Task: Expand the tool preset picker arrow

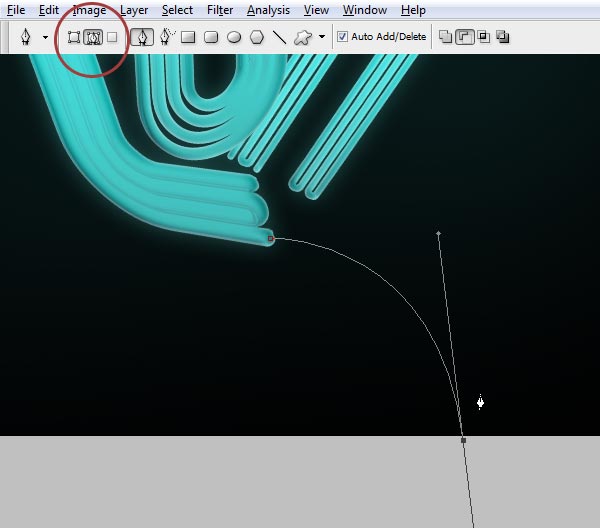Action: [46, 37]
